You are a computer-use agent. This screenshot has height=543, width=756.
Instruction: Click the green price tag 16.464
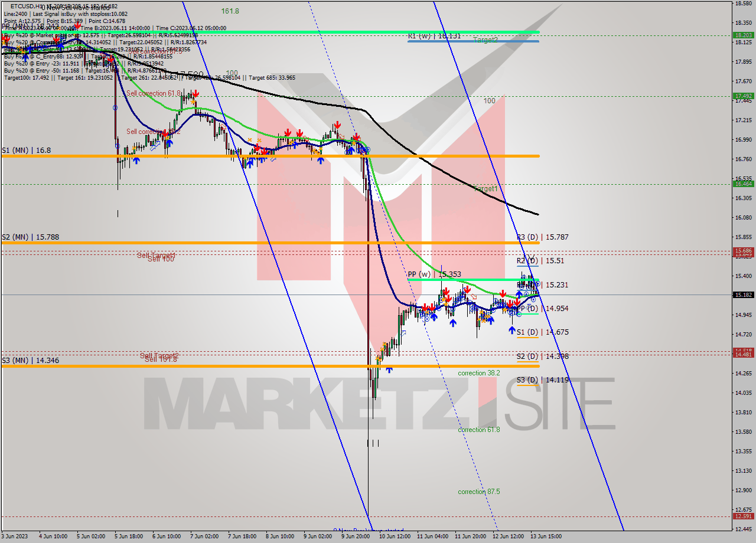point(743,184)
